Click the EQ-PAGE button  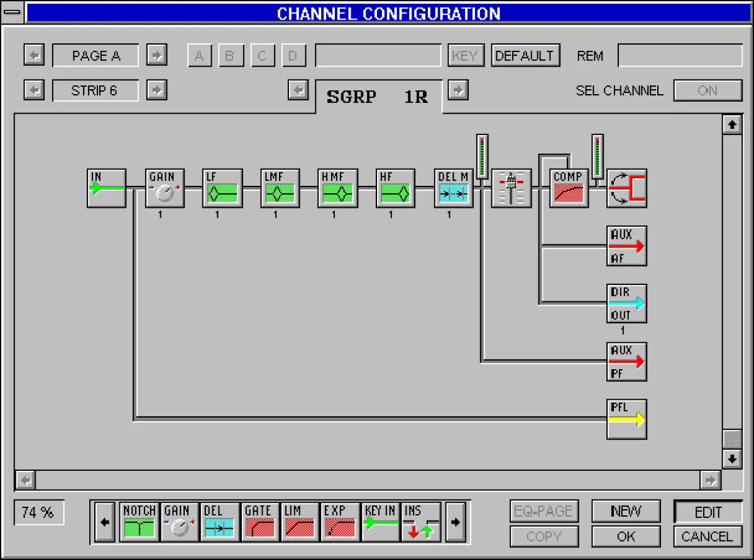coord(544,512)
